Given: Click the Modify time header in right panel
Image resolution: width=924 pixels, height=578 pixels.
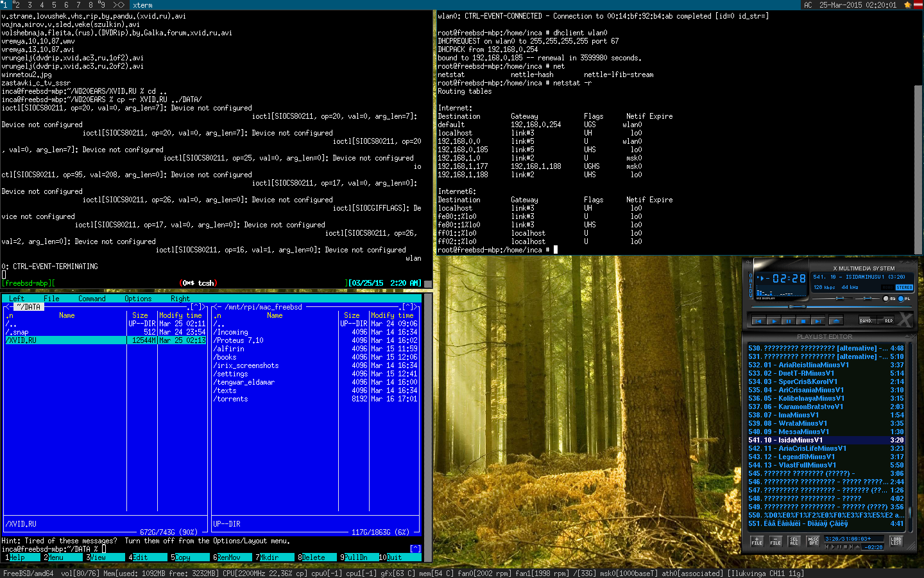Looking at the screenshot, I should point(393,315).
